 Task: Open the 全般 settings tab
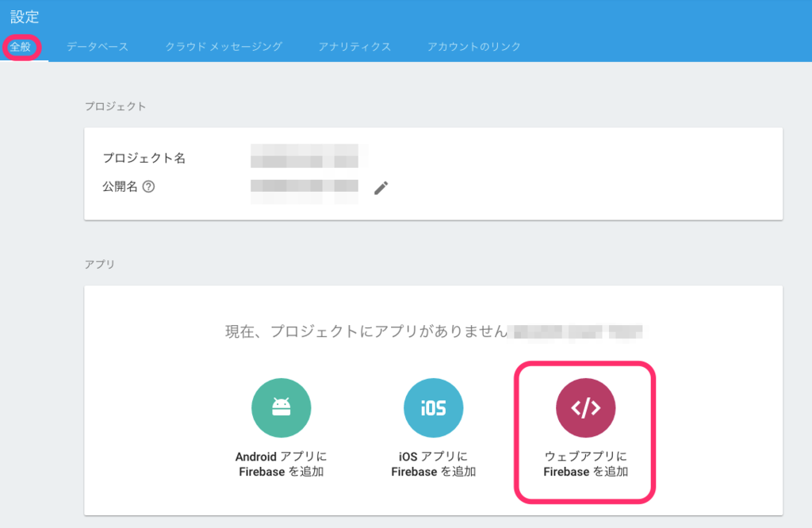tap(21, 47)
